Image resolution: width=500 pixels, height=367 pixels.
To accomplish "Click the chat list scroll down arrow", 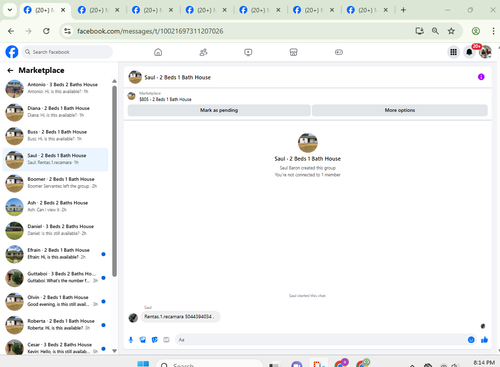I will 114,351.
